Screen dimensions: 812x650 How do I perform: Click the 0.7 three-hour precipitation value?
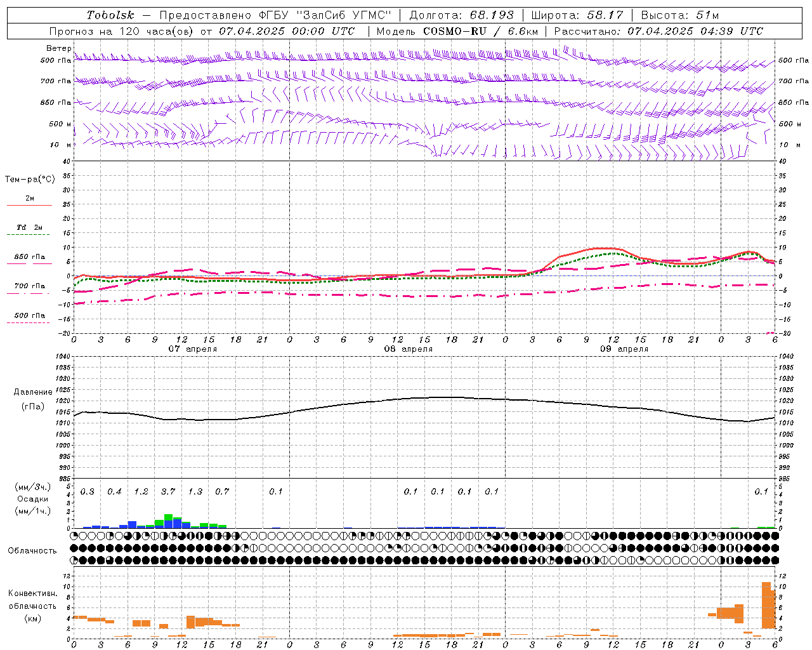222,491
